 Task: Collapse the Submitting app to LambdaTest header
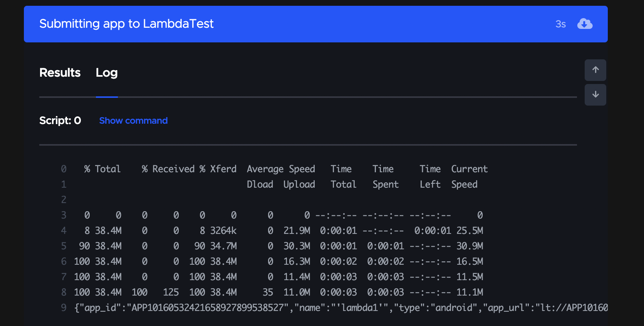[x=316, y=24]
